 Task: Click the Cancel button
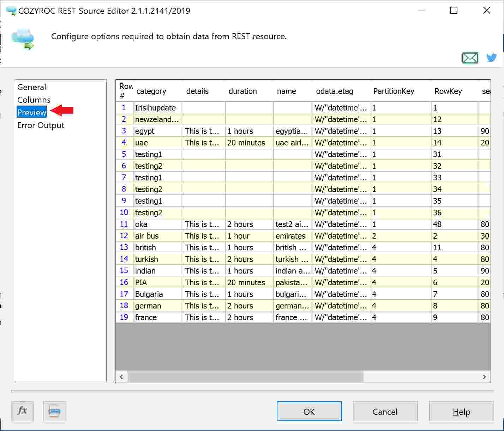point(385,411)
